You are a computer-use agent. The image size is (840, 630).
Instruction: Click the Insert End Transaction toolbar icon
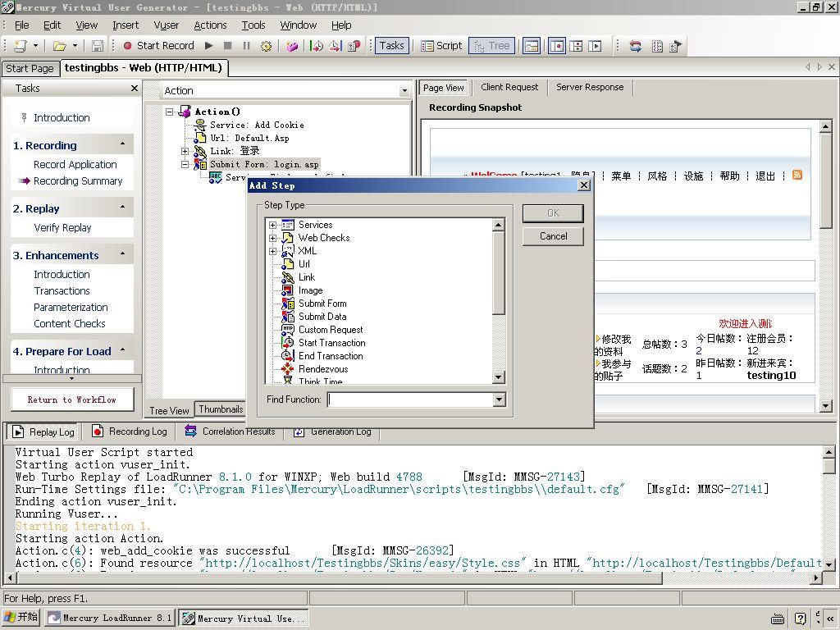tap(336, 46)
